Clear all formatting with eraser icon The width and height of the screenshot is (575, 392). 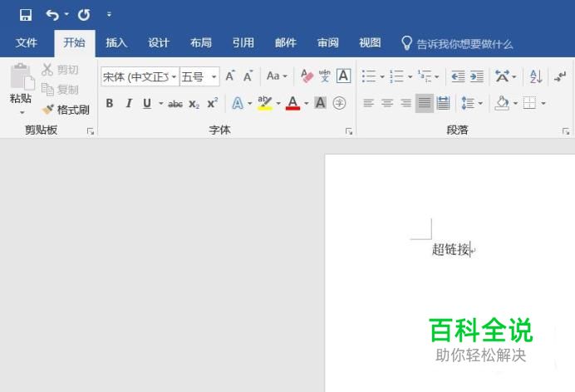[307, 76]
